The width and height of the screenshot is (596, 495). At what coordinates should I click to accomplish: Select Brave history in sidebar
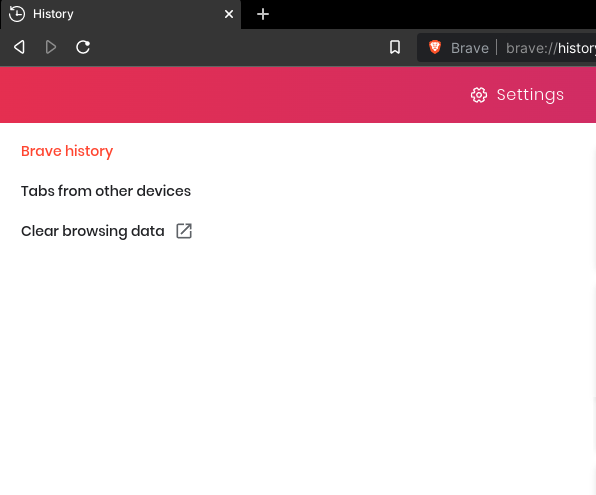coord(67,151)
